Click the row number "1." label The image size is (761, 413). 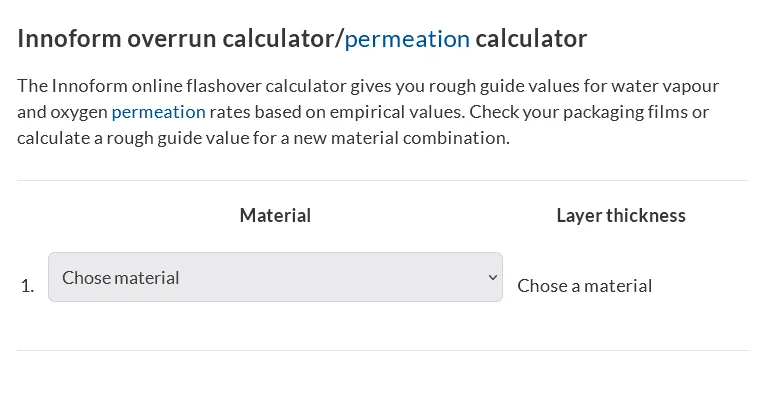(x=27, y=286)
